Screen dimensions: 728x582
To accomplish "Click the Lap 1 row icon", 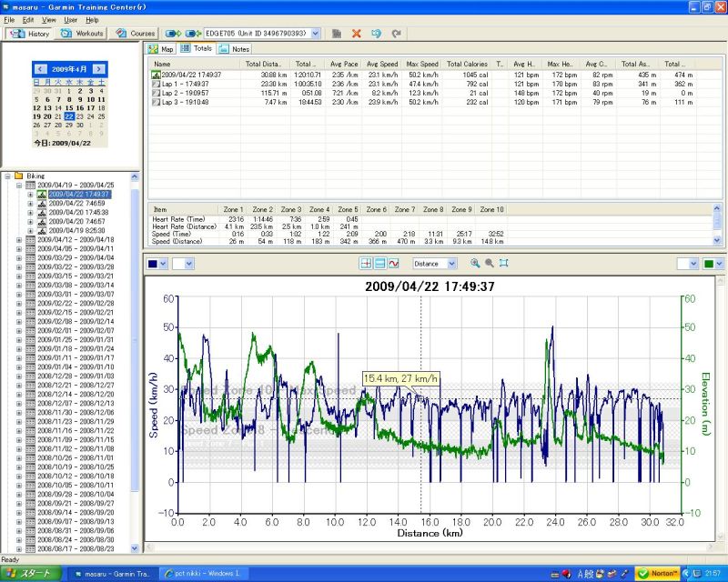I will point(156,84).
